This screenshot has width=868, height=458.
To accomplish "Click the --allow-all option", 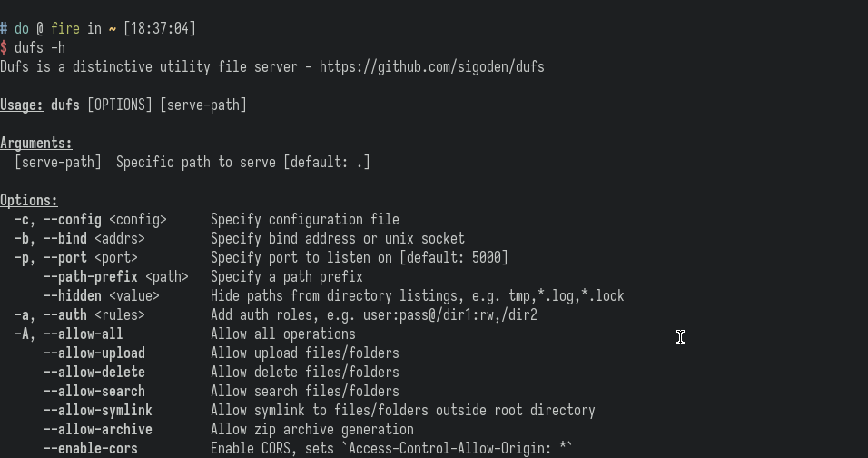I will [x=84, y=334].
